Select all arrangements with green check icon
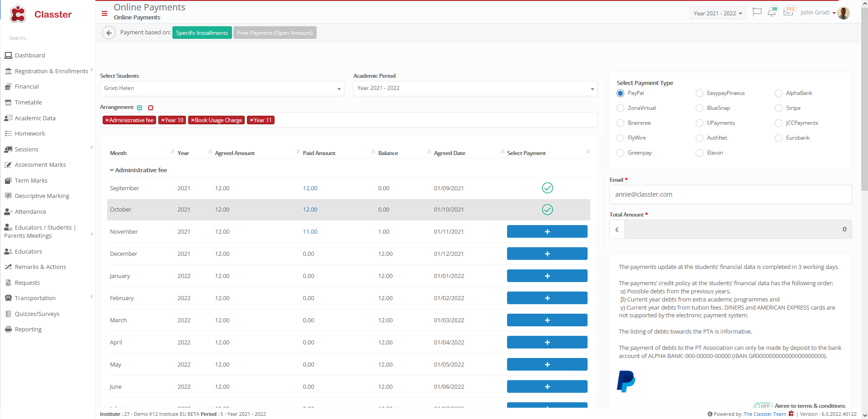Image resolution: width=868 pixels, height=419 pixels. tap(140, 108)
